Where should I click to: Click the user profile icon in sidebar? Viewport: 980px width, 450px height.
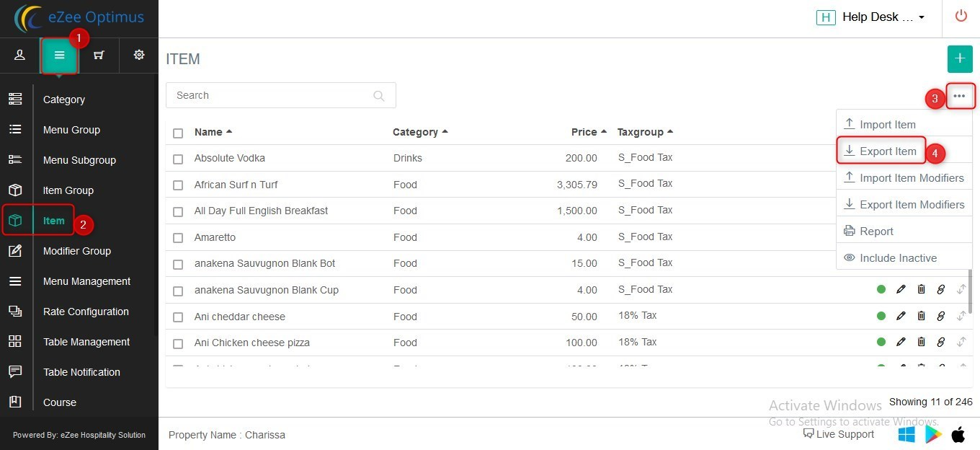pyautogui.click(x=19, y=56)
